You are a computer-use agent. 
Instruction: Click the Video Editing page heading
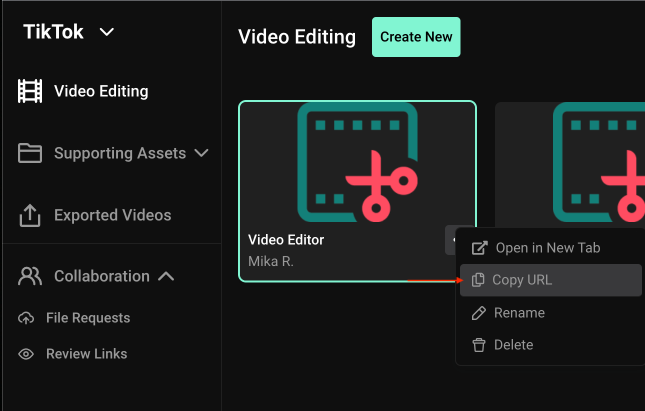click(297, 37)
